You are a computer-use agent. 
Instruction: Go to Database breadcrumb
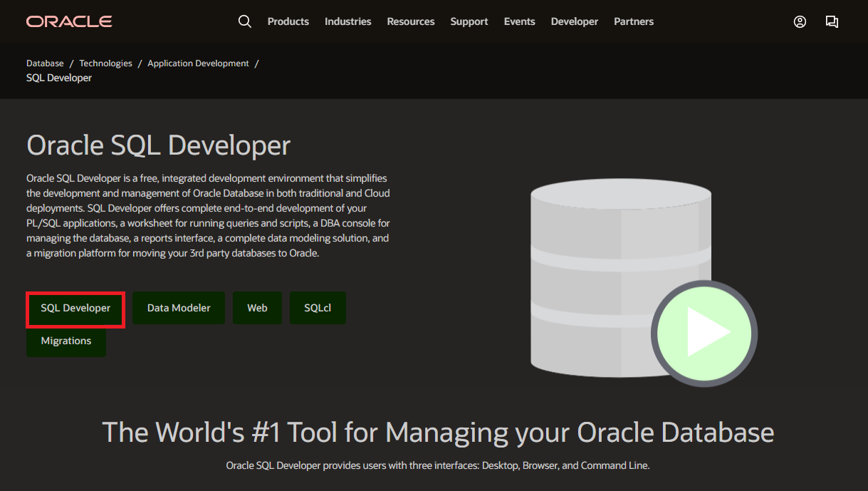click(45, 63)
